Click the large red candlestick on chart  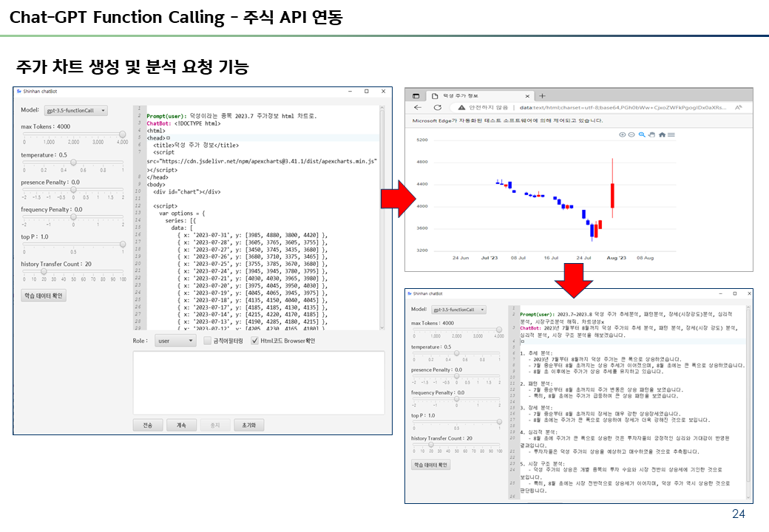(x=612, y=196)
